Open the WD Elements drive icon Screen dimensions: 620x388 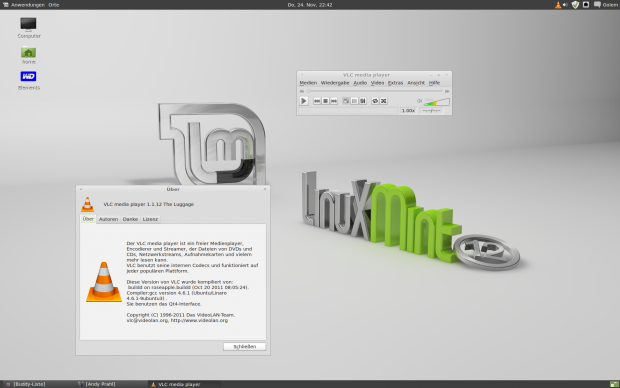[28, 81]
